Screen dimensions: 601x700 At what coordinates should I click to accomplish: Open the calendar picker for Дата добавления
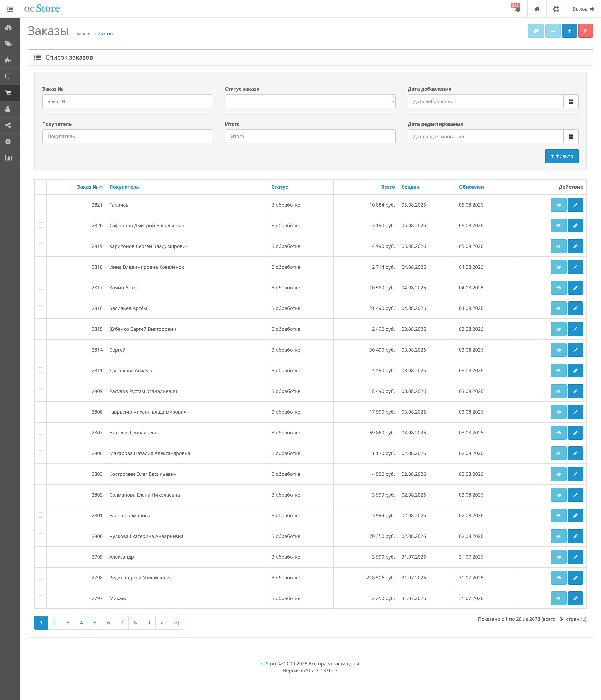[x=571, y=101]
